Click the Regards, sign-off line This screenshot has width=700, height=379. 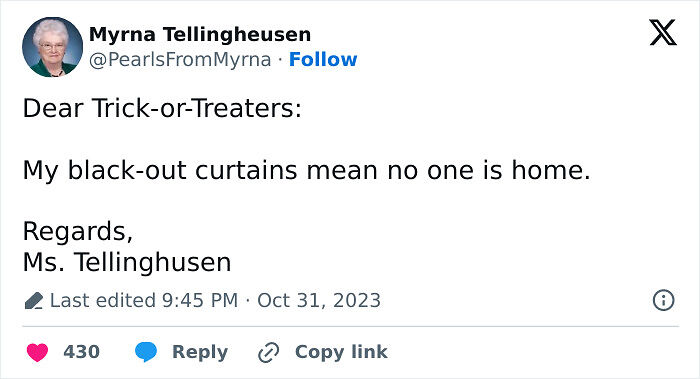pyautogui.click(x=78, y=232)
